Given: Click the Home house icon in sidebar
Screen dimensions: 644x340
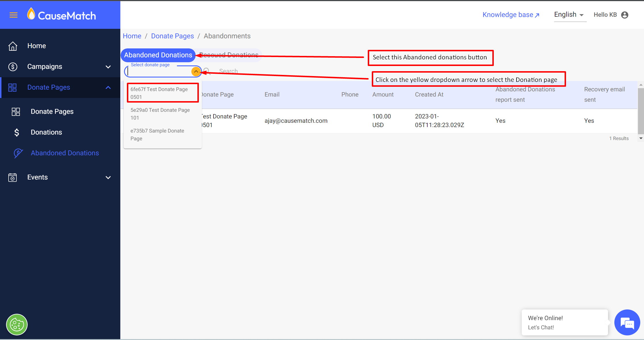Looking at the screenshot, I should (13, 46).
